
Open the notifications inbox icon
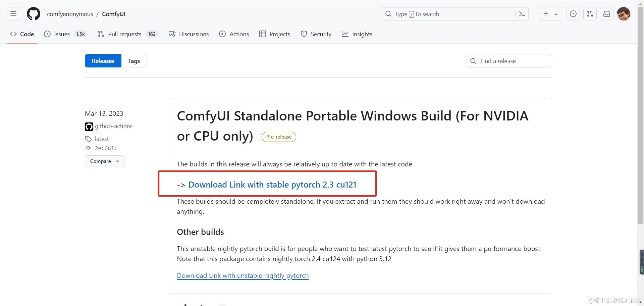[x=607, y=14]
